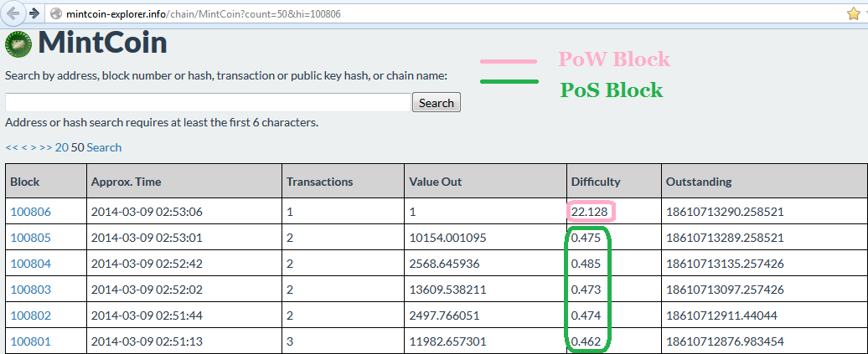The height and width of the screenshot is (354, 868).
Task: Go to previous page with < link
Action: (23, 147)
